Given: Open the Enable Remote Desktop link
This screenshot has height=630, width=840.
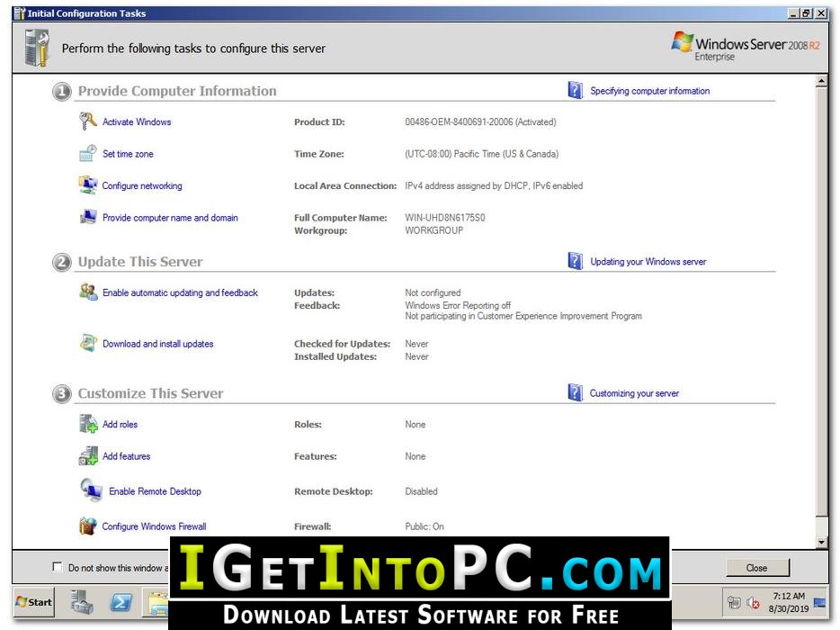Looking at the screenshot, I should coord(155,491).
